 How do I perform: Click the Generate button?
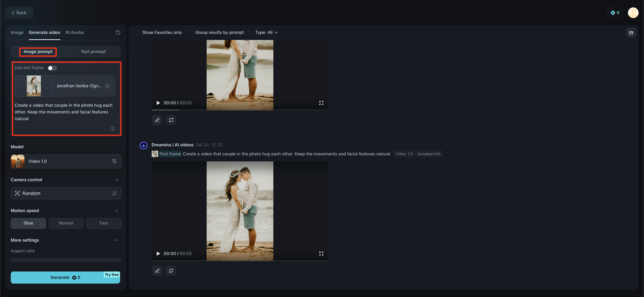click(65, 278)
